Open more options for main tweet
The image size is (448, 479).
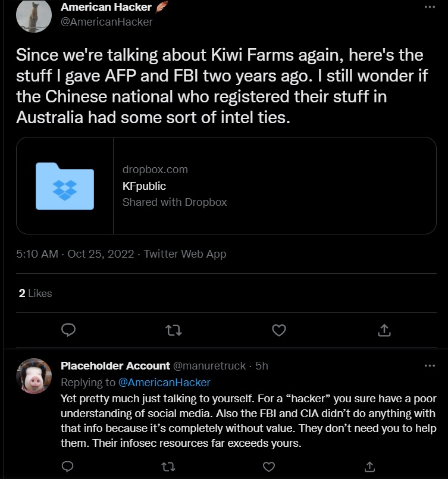pos(430,7)
